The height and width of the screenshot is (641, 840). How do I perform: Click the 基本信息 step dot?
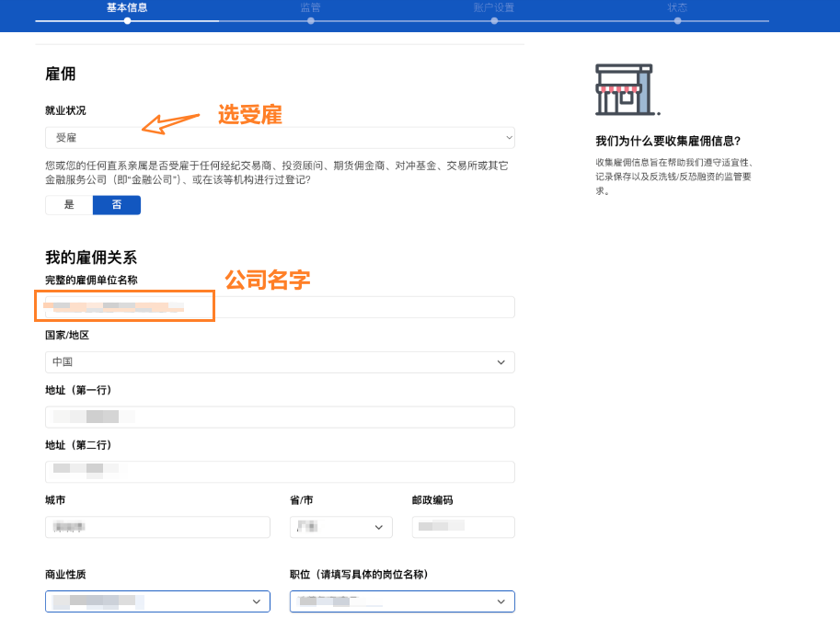click(127, 20)
